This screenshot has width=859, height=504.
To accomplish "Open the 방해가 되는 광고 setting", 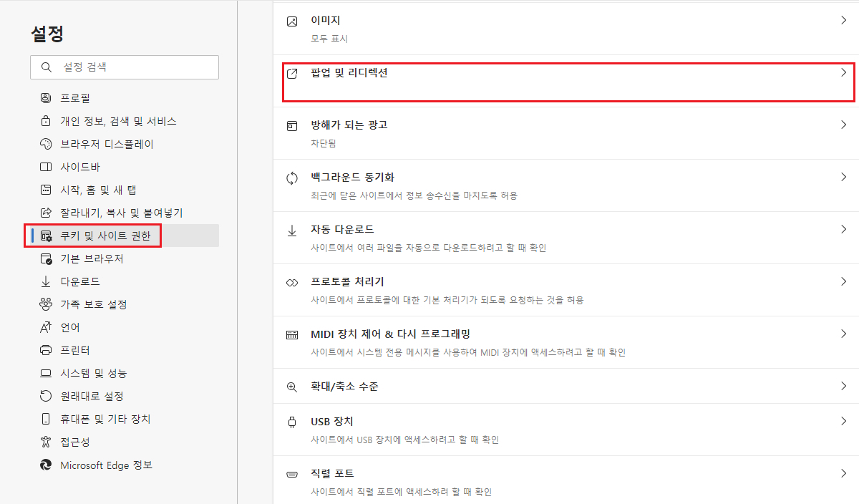I will tap(349, 125).
